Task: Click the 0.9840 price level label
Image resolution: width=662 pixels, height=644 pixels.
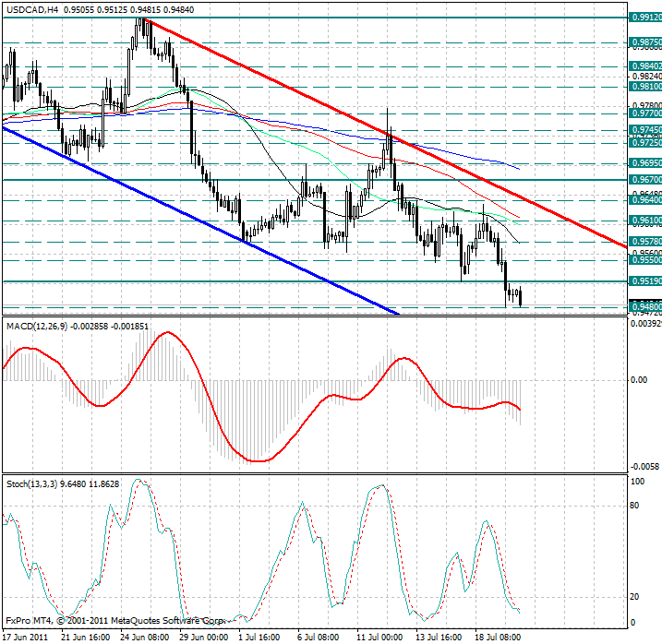Action: [x=645, y=66]
